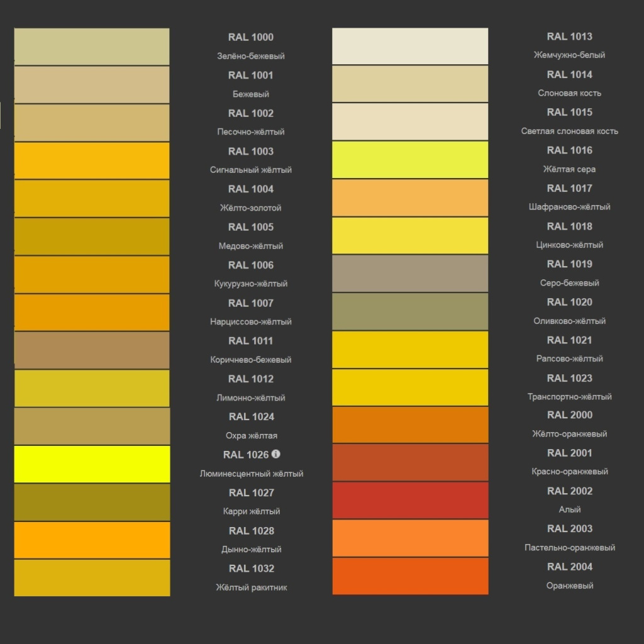Image resolution: width=644 pixels, height=644 pixels.
Task: Choose the RAL 1020 olive yellow swatch
Action: pos(410,312)
